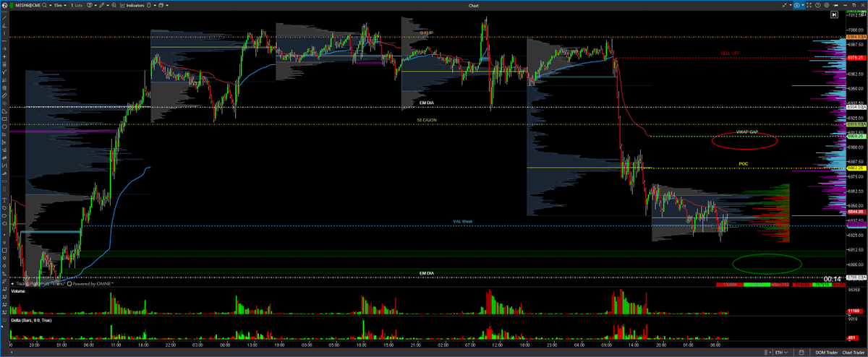The height and width of the screenshot is (357, 868).
Task: Click the green link color indicator
Action: pos(12,6)
